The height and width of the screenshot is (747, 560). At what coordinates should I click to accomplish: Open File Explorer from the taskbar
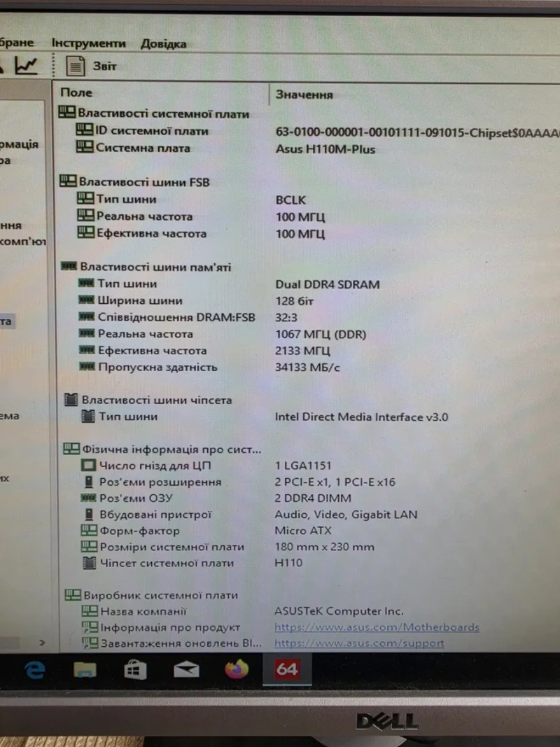[x=85, y=670]
